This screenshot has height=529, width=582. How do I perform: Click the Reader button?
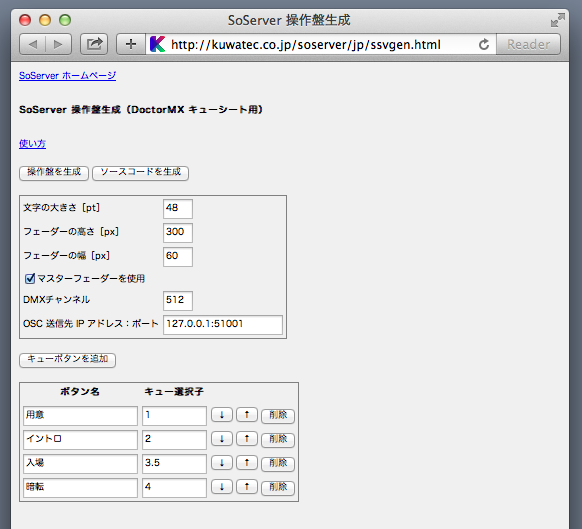tap(528, 44)
